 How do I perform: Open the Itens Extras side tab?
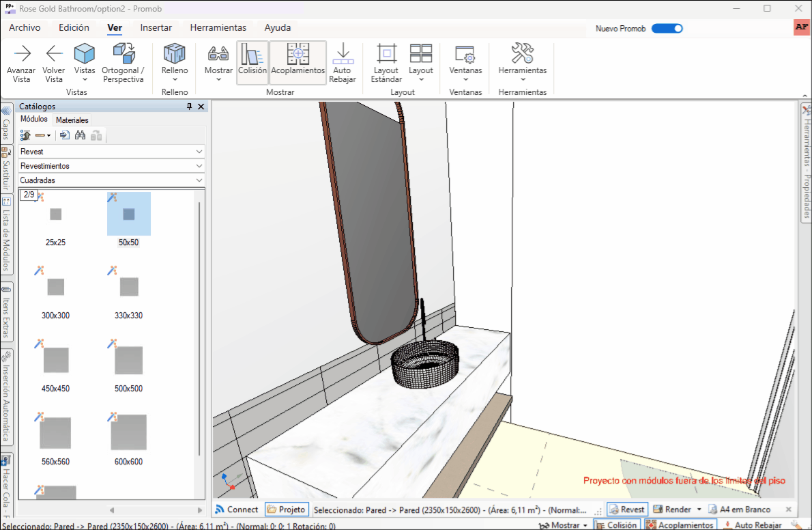point(6,313)
